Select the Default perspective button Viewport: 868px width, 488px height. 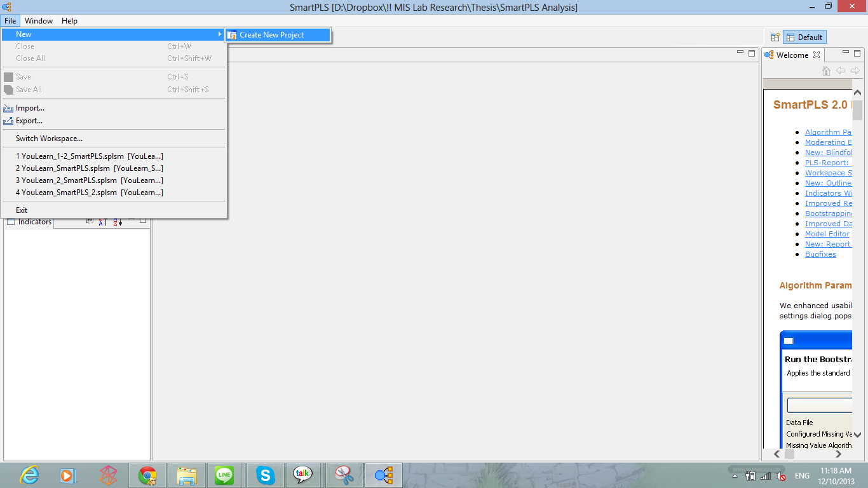click(804, 37)
